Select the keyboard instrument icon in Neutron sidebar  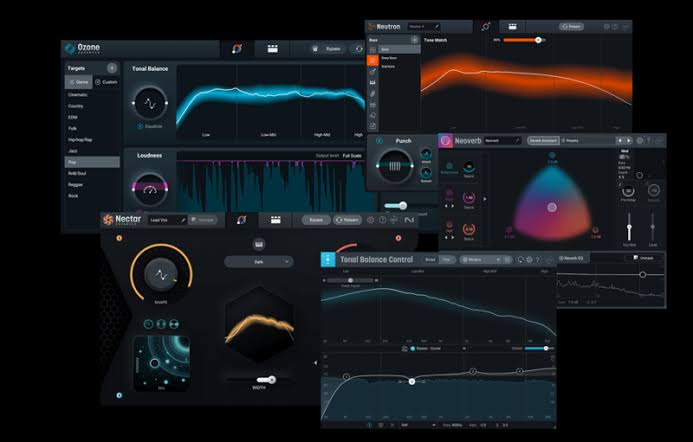pyautogui.click(x=373, y=82)
